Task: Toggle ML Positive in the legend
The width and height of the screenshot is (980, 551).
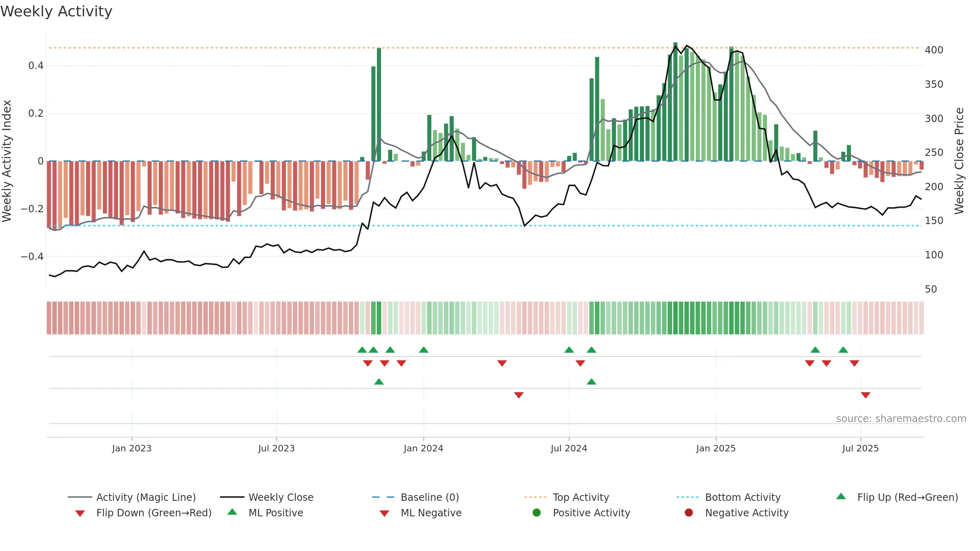Action: pyautogui.click(x=265, y=513)
